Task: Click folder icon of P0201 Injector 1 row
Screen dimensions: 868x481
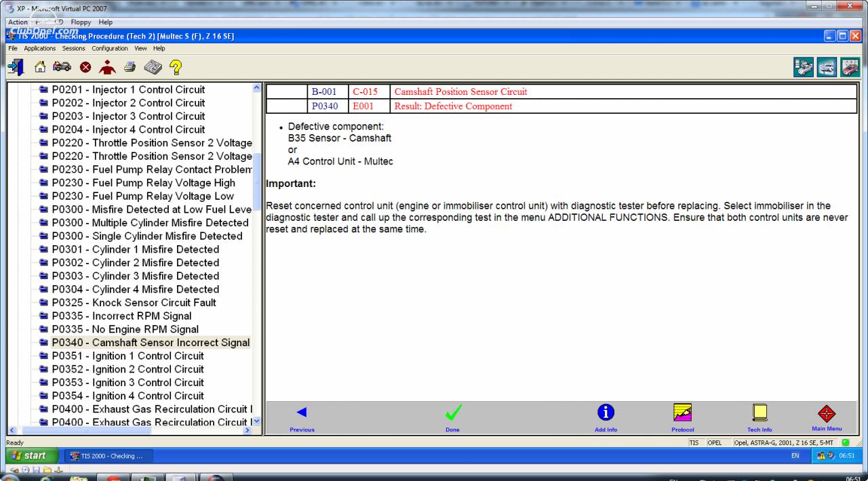Action: pos(44,89)
